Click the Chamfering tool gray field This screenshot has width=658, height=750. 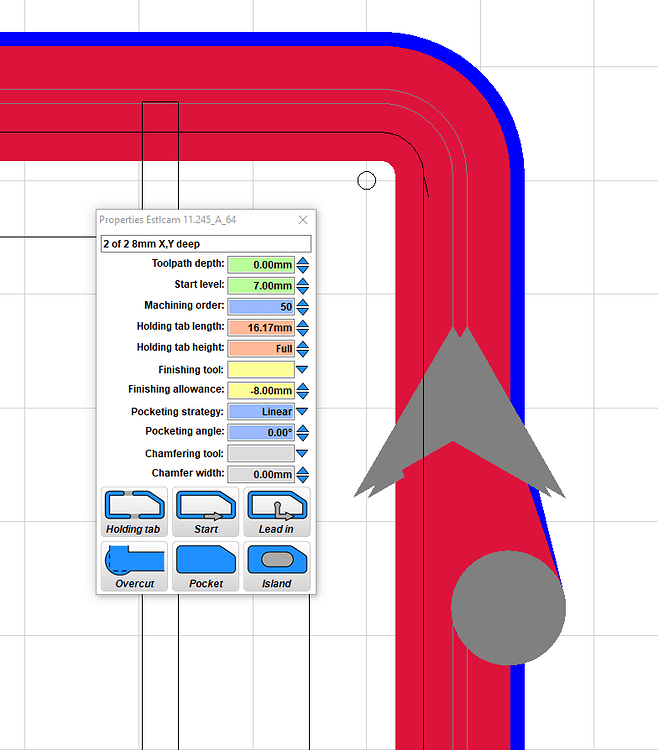point(261,453)
